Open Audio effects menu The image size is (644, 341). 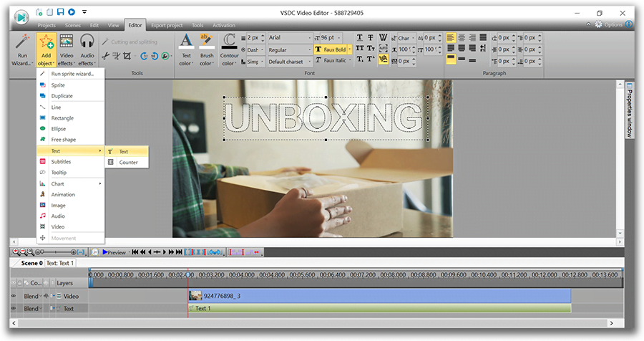87,50
